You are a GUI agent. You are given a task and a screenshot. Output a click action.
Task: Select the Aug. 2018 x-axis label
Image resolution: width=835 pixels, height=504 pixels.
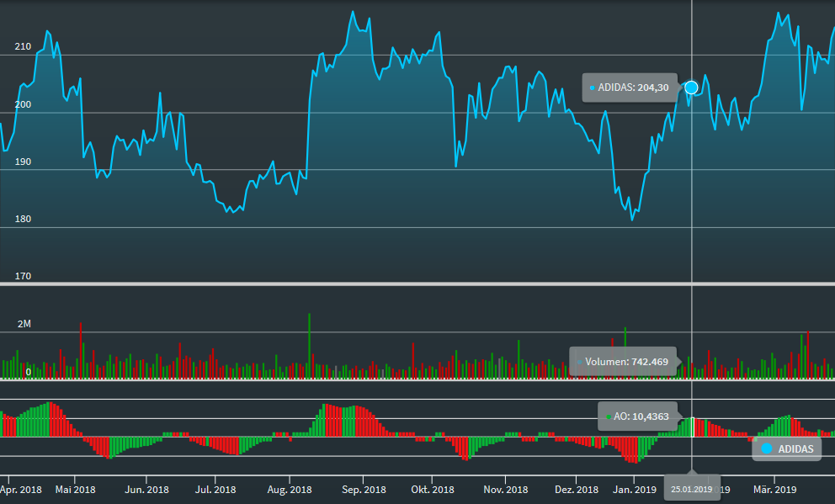[290, 489]
